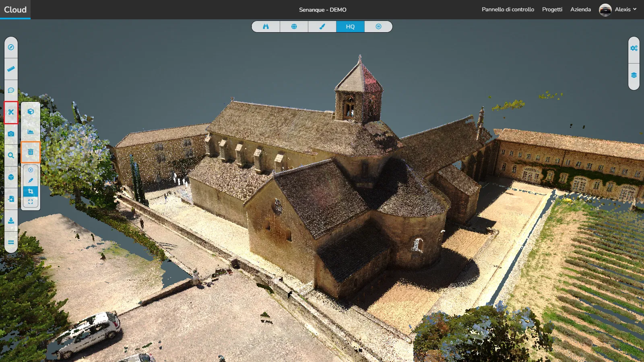
Task: Open the Progetti menu item
Action: tap(552, 9)
